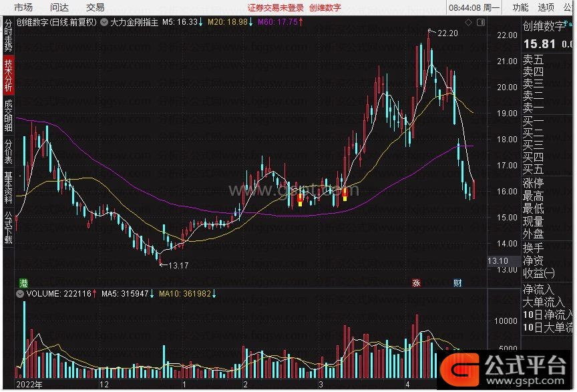Select the 卖二 row in order book
The height and width of the screenshot is (392, 577).
coord(533,95)
